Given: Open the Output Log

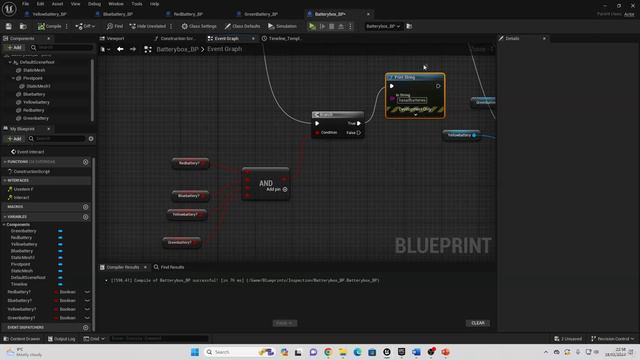Looking at the screenshot, I should click(62, 339).
